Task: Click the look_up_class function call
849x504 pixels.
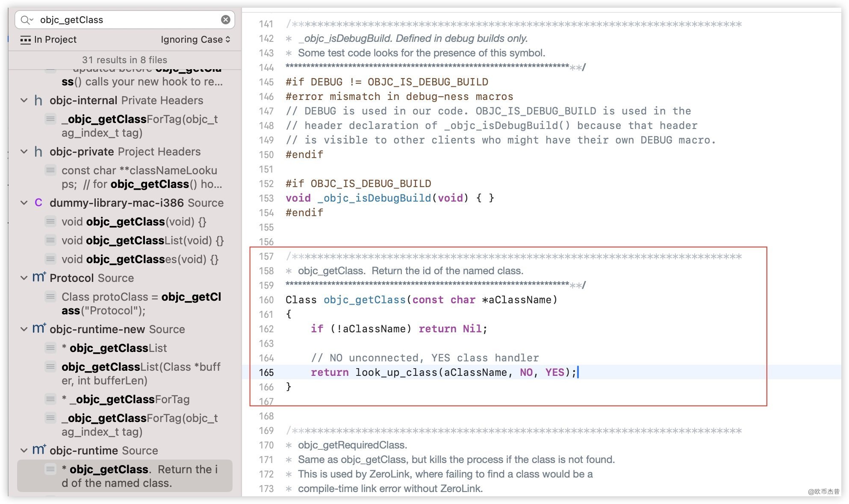Action: tap(396, 372)
